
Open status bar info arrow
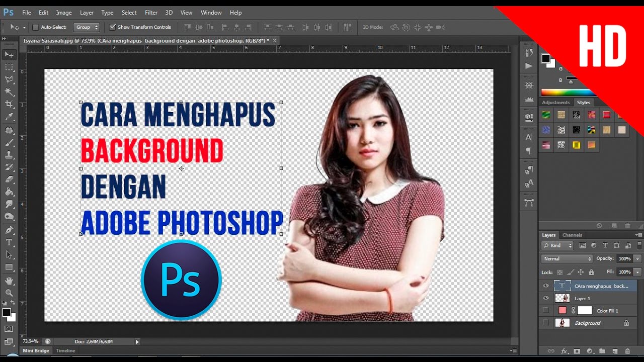point(137,342)
